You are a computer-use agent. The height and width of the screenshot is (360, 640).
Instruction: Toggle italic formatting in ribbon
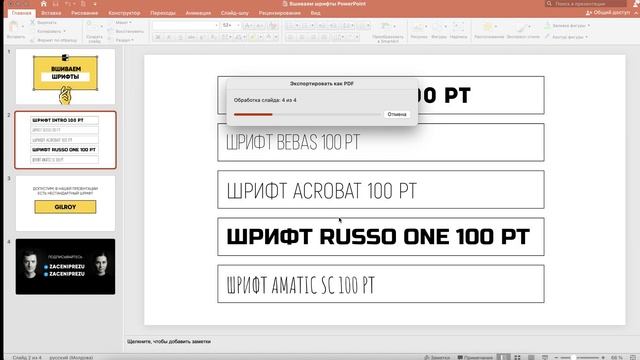point(169,37)
